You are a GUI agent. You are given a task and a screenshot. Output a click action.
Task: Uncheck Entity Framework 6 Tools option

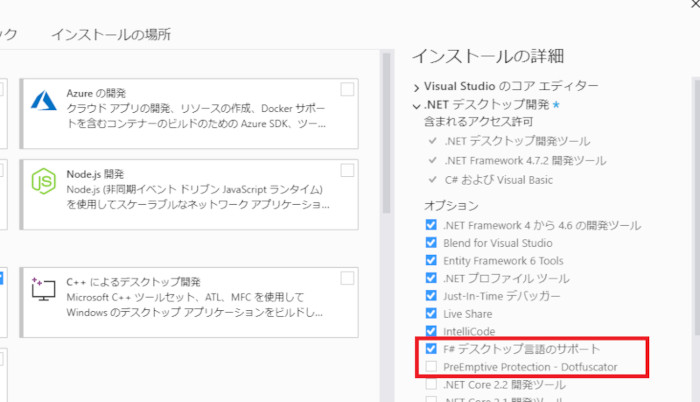pos(431,260)
